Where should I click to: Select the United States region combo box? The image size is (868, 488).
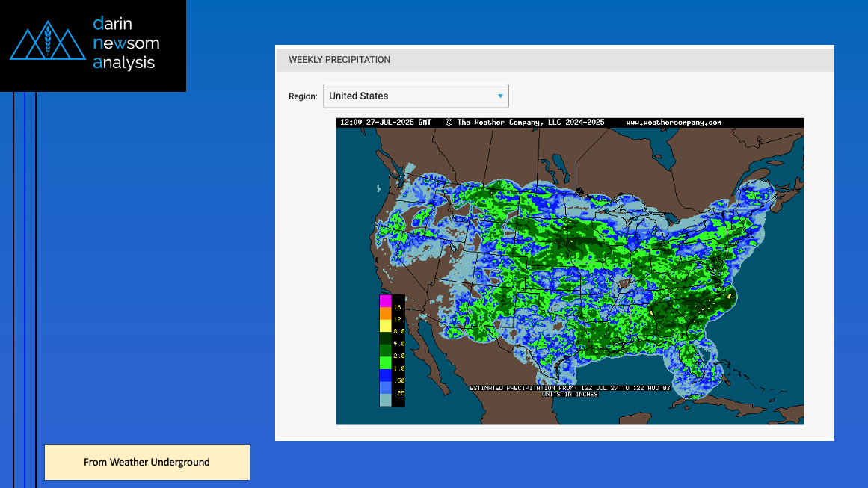[415, 96]
